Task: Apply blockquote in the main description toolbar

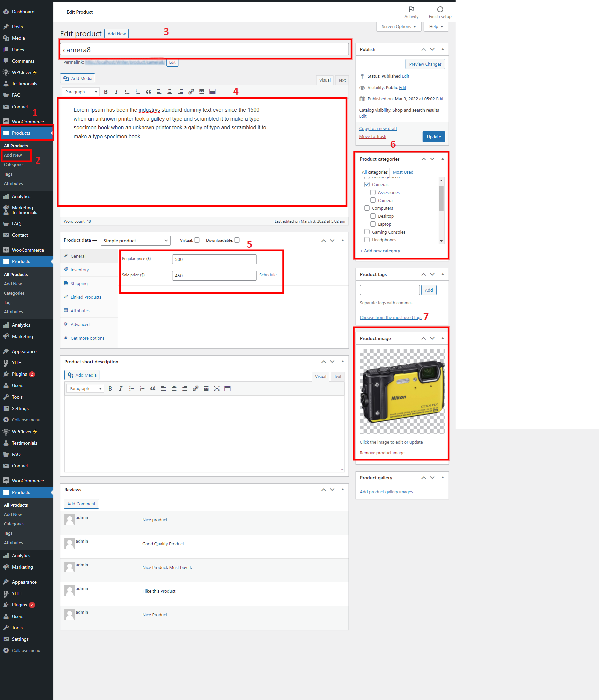Action: point(148,92)
